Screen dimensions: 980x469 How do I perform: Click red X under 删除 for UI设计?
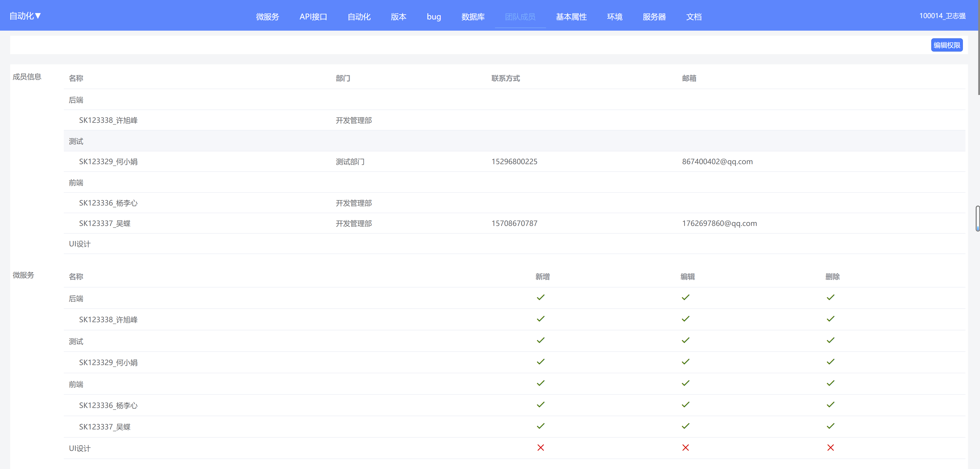tap(830, 448)
